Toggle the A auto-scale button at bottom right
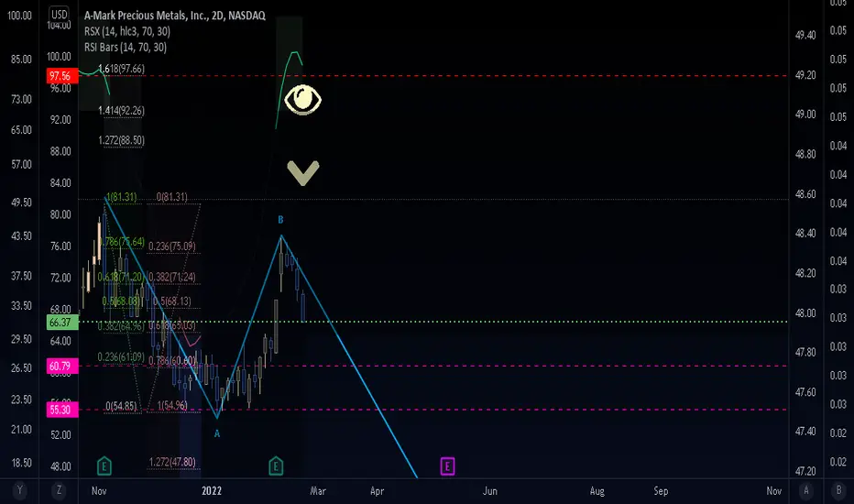The height and width of the screenshot is (504, 854). pos(806,490)
